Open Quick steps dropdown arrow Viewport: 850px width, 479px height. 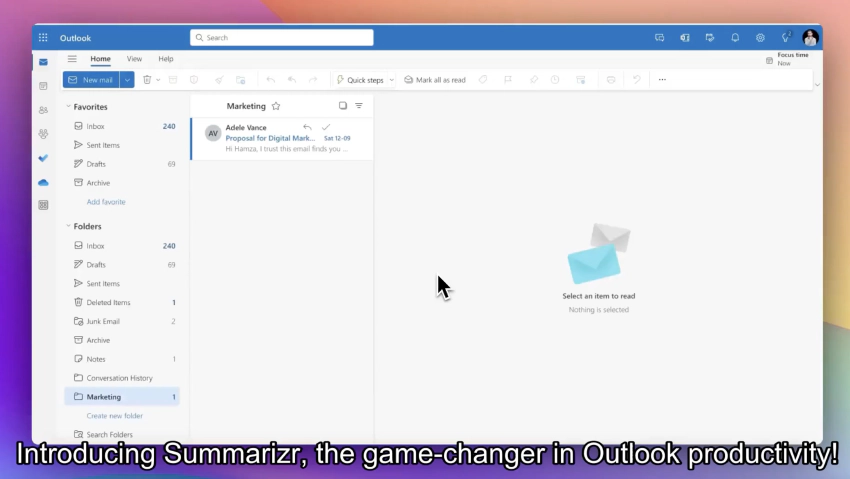(391, 80)
